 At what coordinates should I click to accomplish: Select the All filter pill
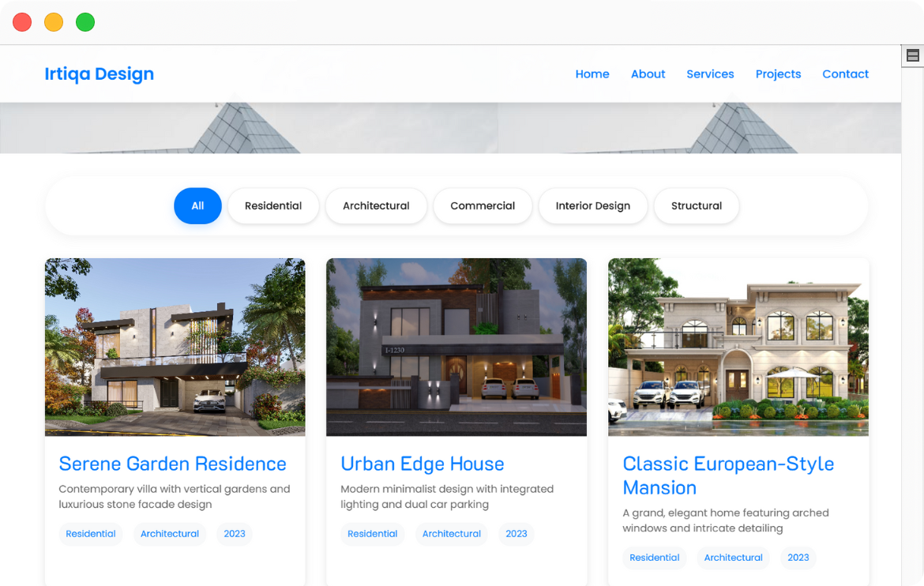point(197,206)
